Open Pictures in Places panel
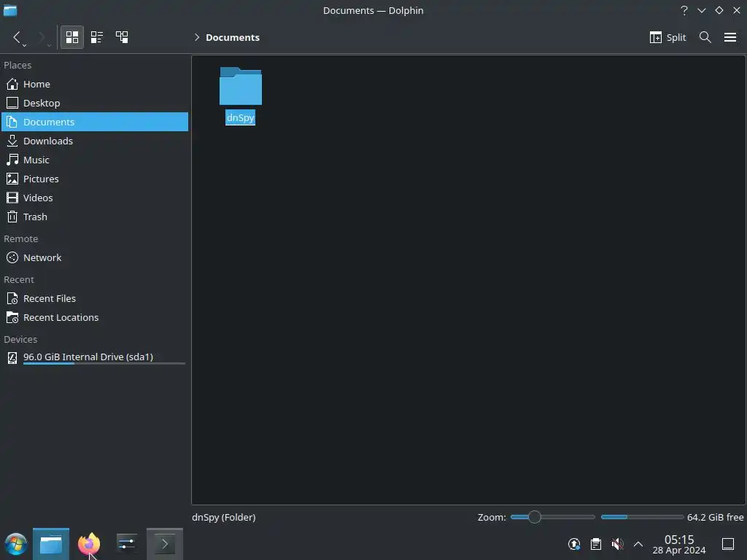 94,179
